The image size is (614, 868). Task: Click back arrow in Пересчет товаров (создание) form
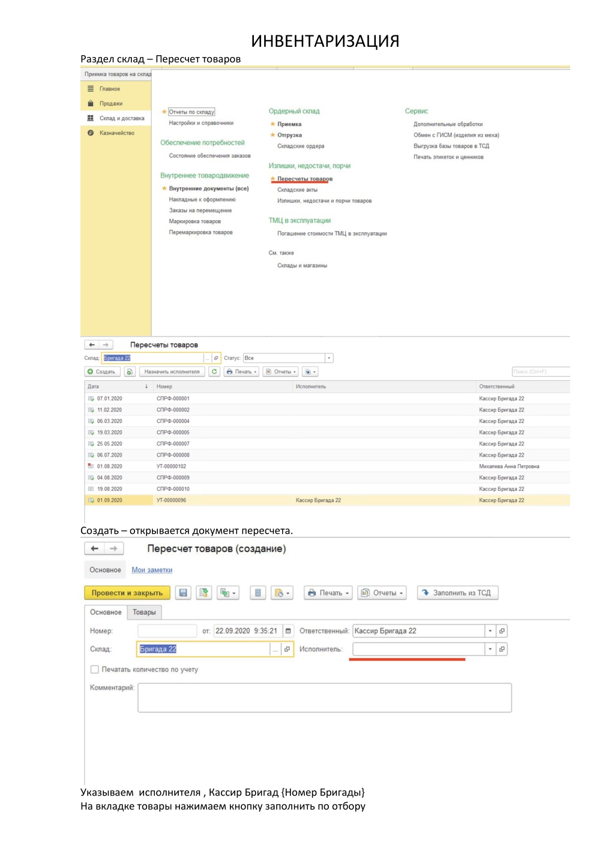[94, 548]
